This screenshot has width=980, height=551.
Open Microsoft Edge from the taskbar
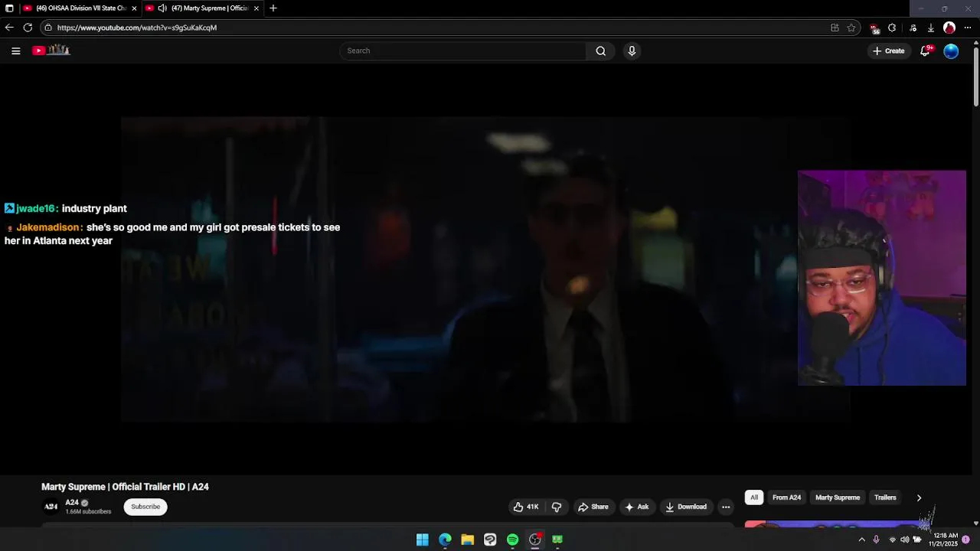[x=445, y=540]
